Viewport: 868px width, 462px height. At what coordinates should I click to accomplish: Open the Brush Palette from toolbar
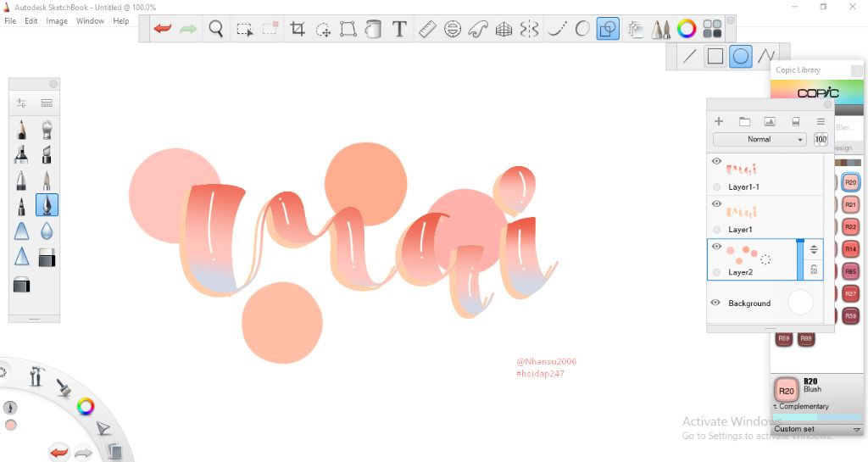(660, 29)
